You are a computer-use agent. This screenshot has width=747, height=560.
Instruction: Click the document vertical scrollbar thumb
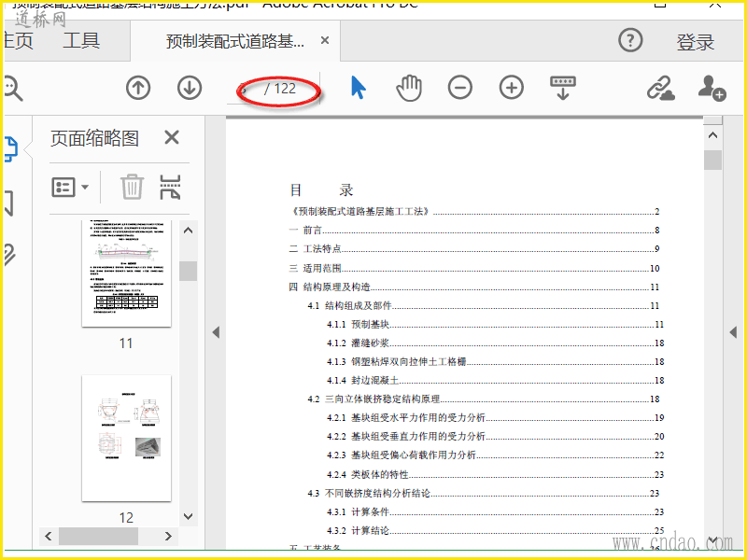coord(712,160)
